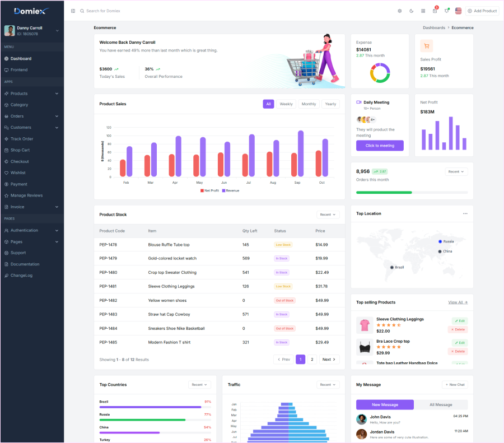Image resolution: width=504 pixels, height=443 pixels.
Task: Open the cart notifications icon
Action: pyautogui.click(x=433, y=11)
